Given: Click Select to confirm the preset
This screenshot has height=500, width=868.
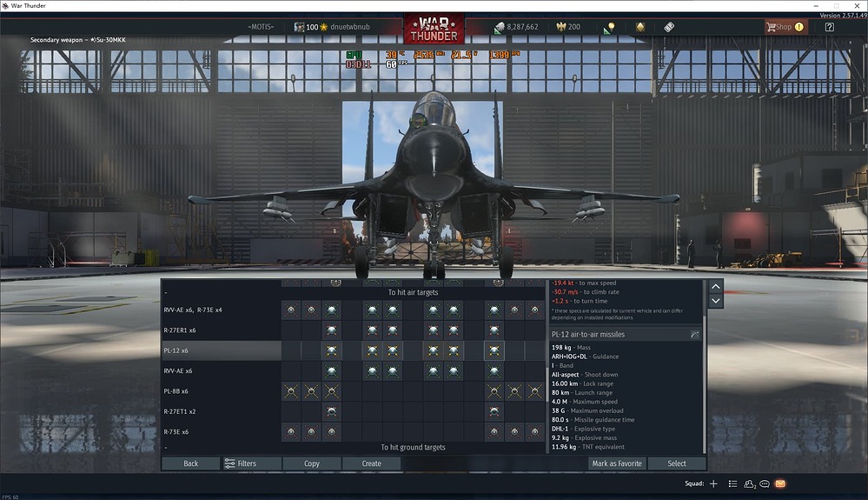Looking at the screenshot, I should [677, 463].
